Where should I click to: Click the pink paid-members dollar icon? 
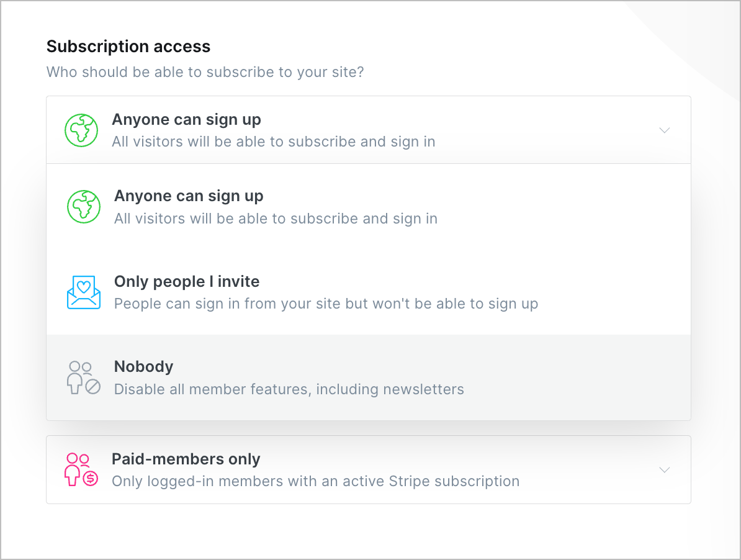pyautogui.click(x=81, y=470)
